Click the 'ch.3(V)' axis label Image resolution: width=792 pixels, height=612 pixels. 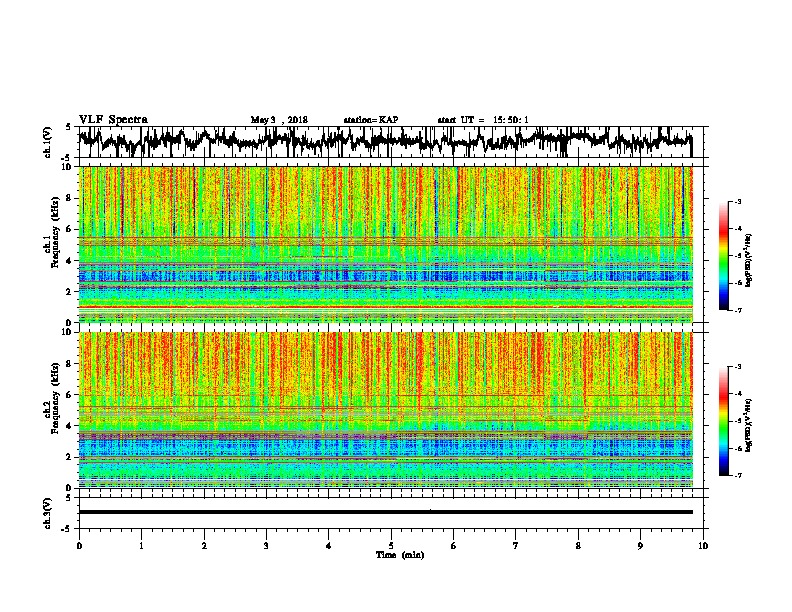pos(48,513)
